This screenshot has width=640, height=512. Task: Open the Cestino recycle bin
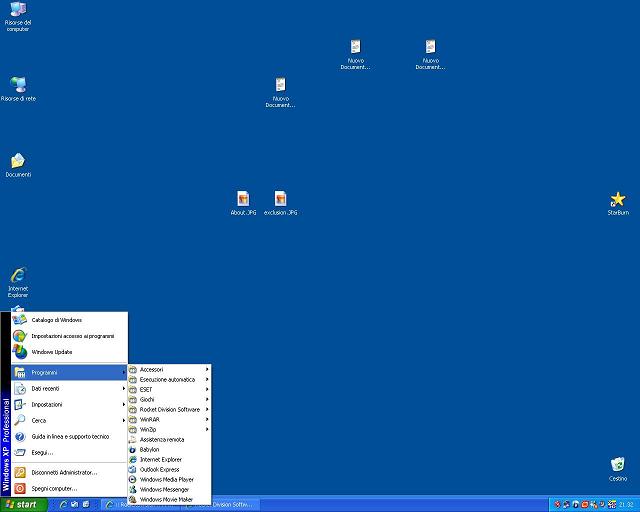[x=618, y=469]
